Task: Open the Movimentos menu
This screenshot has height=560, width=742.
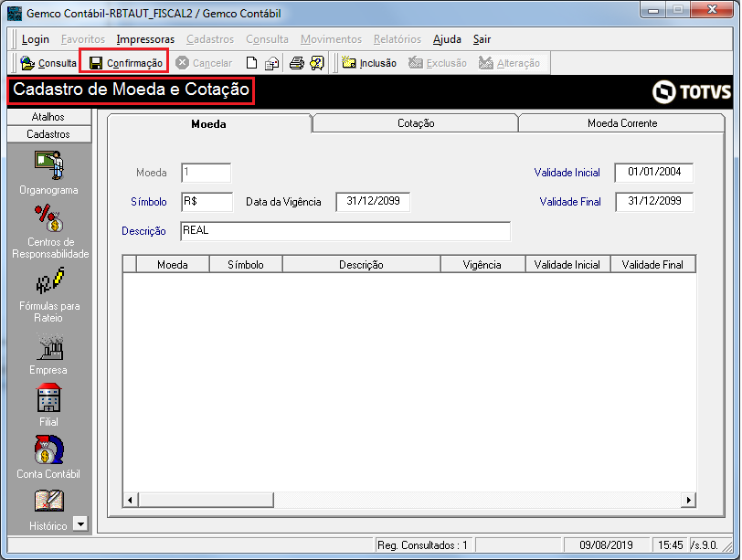Action: click(331, 39)
